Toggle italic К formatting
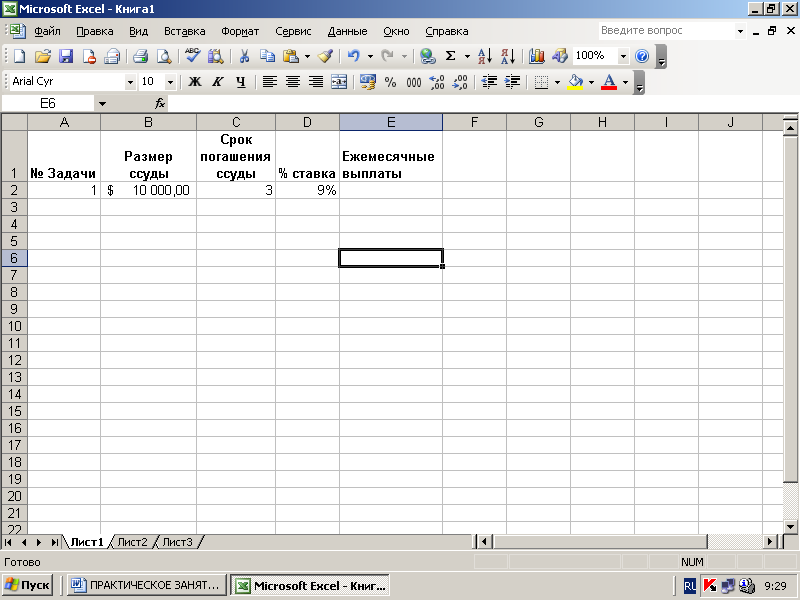Image resolution: width=800 pixels, height=600 pixels. 218,82
